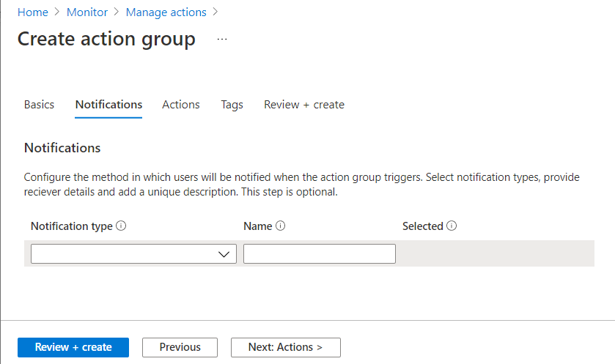Screen dimensions: 615x364
Task: Click the Next: Actions button
Action: (x=286, y=347)
